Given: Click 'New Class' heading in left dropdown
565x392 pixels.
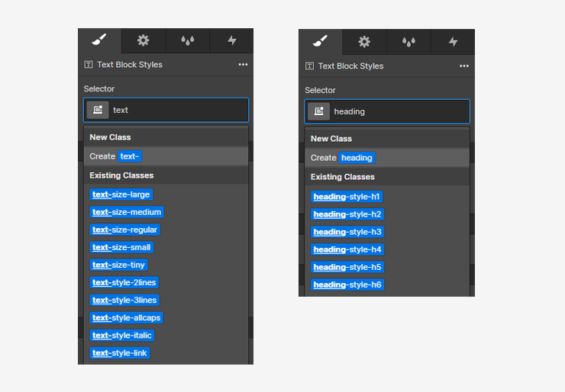Looking at the screenshot, I should [x=110, y=137].
